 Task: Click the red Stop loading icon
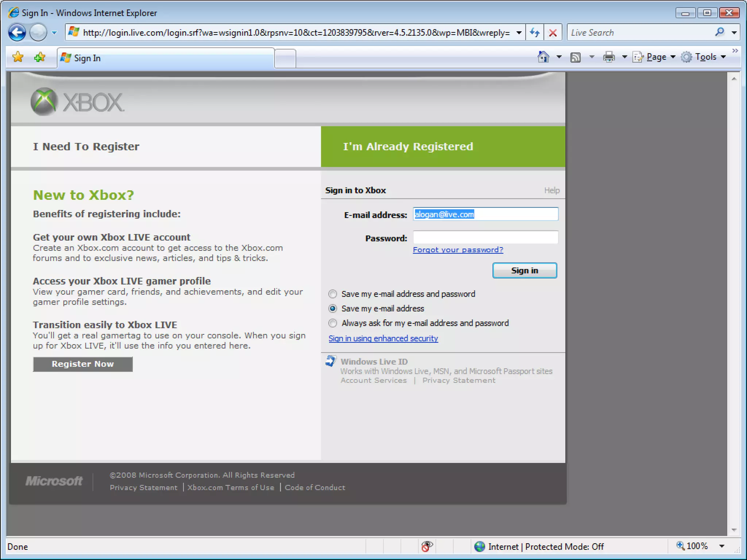[x=553, y=32]
